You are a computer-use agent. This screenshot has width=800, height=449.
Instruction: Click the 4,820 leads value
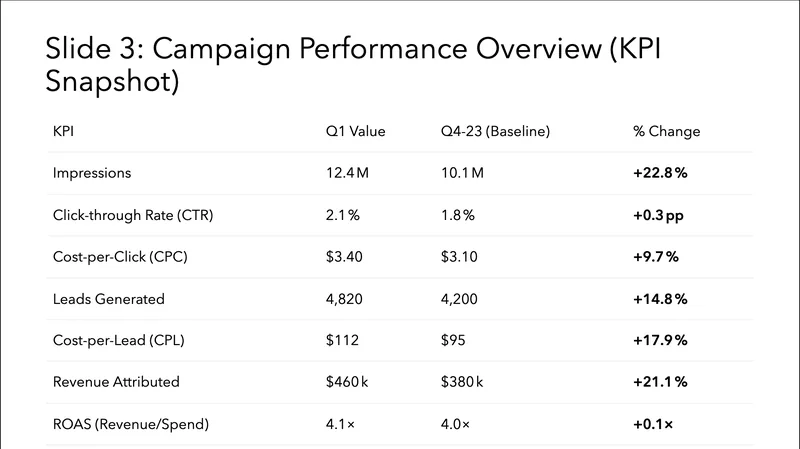tap(344, 299)
